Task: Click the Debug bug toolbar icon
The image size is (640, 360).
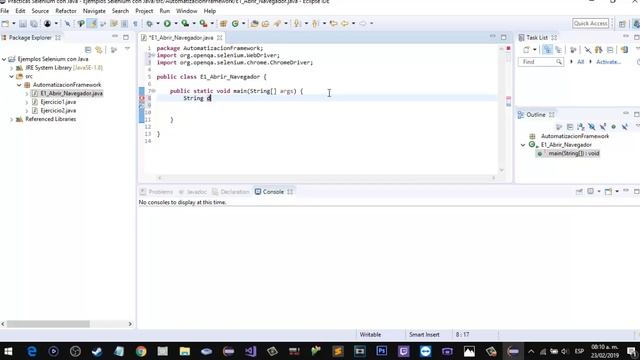Action: point(149,24)
